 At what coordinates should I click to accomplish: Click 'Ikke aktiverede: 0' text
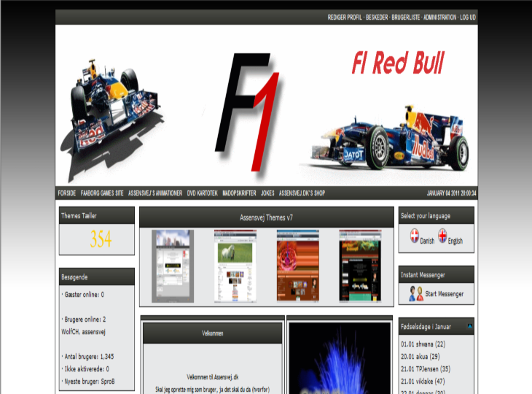tap(87, 369)
